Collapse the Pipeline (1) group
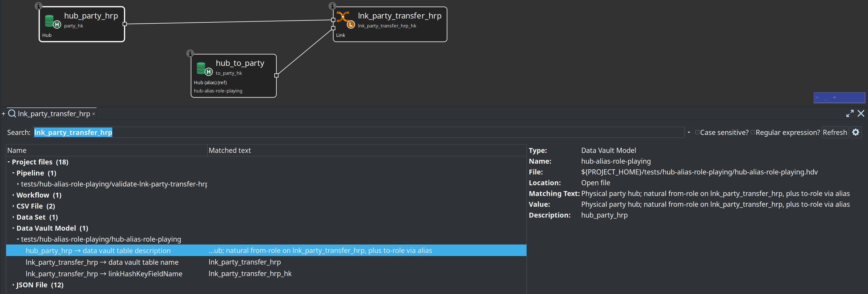This screenshot has width=868, height=294. tap(13, 173)
